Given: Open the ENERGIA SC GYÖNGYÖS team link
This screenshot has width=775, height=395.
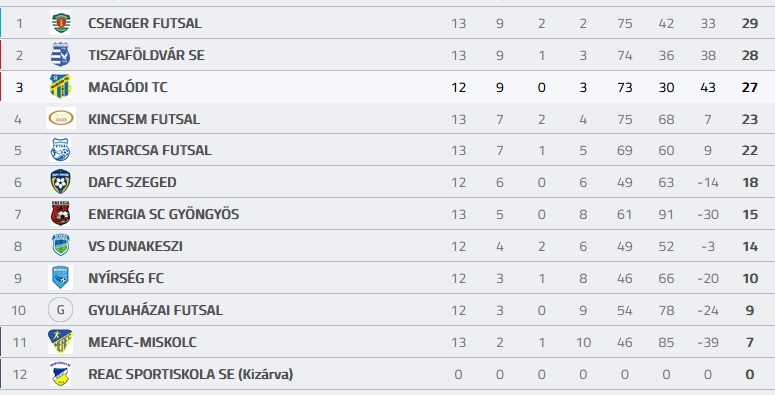Looking at the screenshot, I should [164, 214].
